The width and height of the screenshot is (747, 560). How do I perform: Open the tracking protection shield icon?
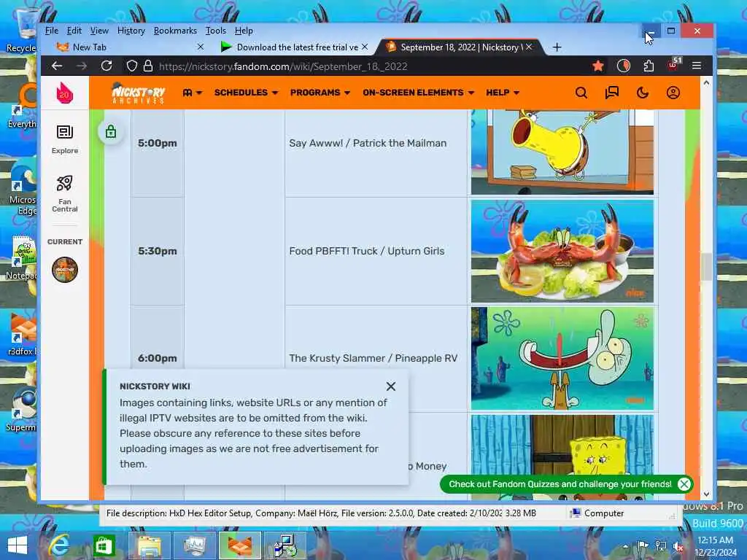pos(131,66)
